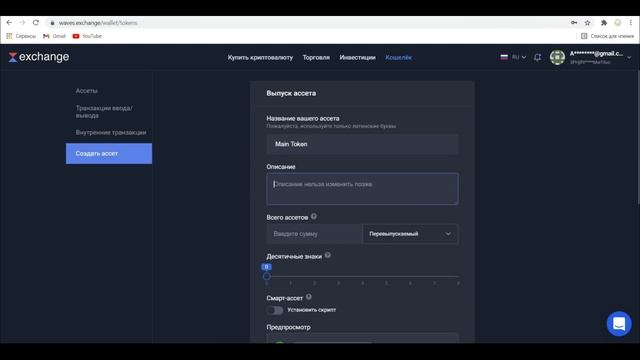Expand the account dropdown arrow
The width and height of the screenshot is (640, 360).
629,58
